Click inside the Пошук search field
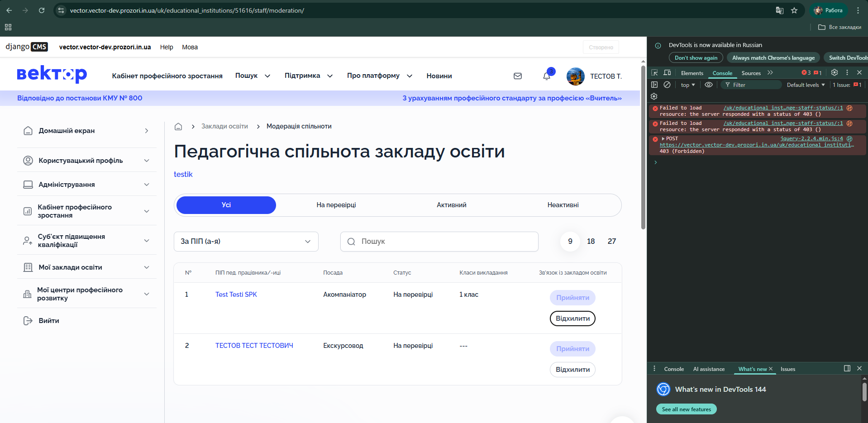The width and height of the screenshot is (868, 423). (439, 241)
